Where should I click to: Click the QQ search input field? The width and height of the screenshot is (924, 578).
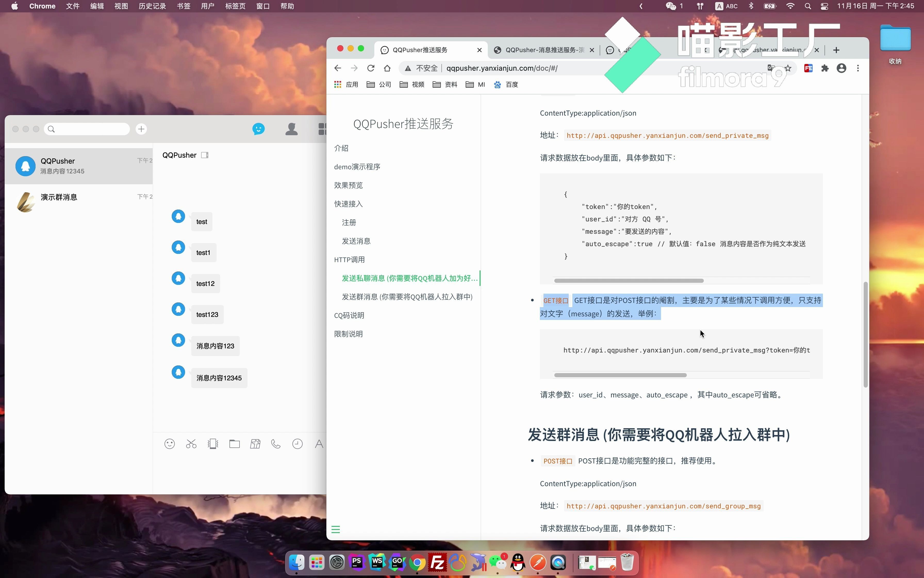[x=87, y=129]
